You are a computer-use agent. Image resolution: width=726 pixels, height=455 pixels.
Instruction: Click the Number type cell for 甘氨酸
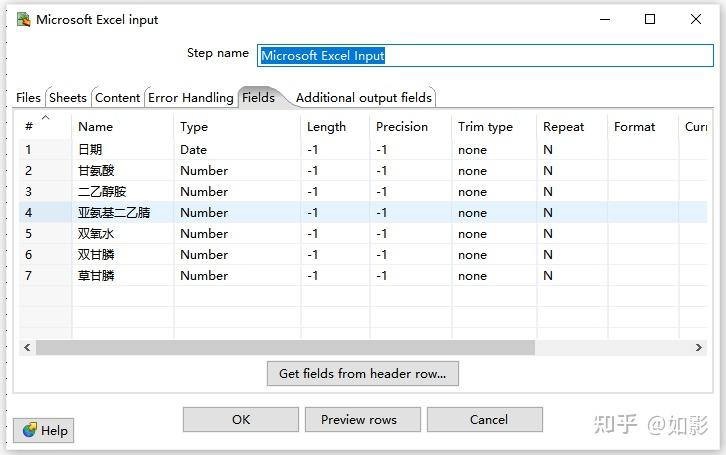tap(238, 171)
